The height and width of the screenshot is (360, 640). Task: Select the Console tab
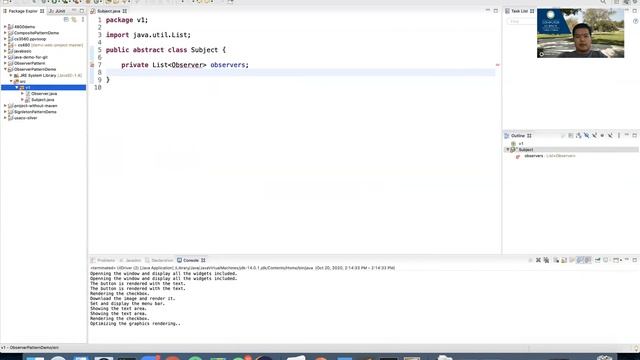[191, 260]
